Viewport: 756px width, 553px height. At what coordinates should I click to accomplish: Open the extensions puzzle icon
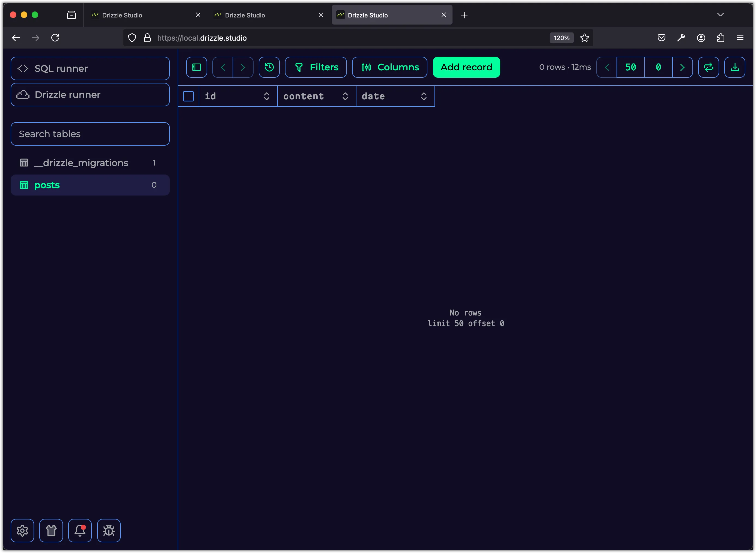(721, 38)
